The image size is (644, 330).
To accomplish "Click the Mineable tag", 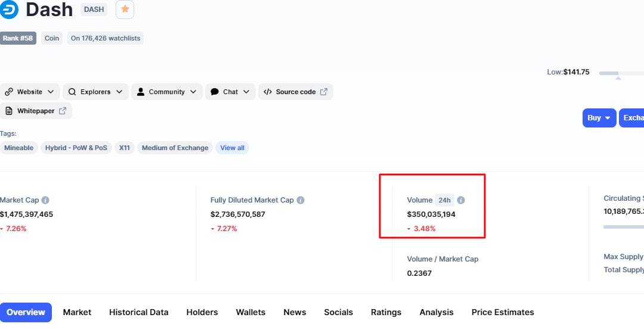I will (x=19, y=148).
